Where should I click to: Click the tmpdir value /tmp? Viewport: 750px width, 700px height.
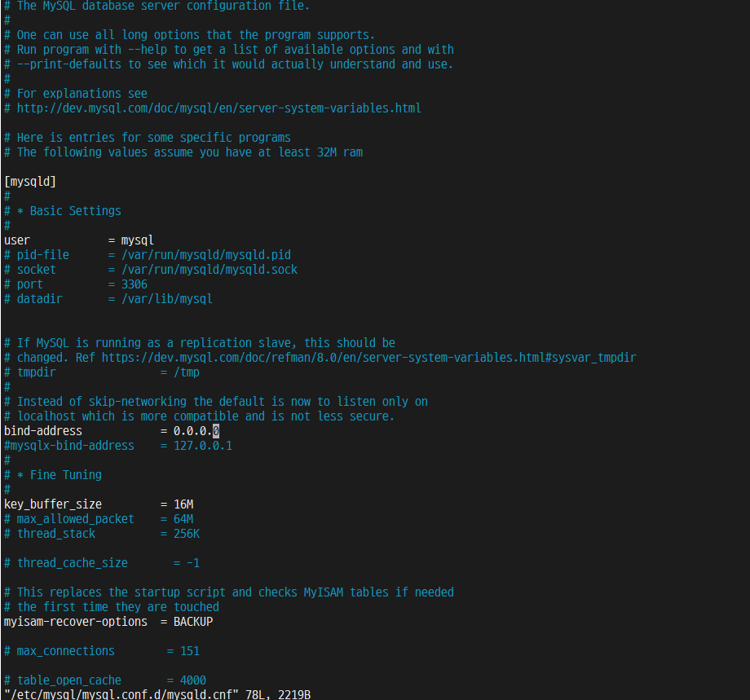coord(187,372)
